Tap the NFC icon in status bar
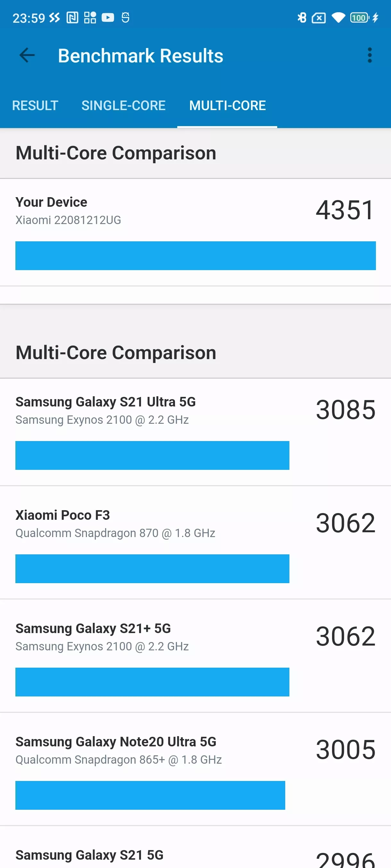Viewport: 391px width, 868px height. (72, 18)
